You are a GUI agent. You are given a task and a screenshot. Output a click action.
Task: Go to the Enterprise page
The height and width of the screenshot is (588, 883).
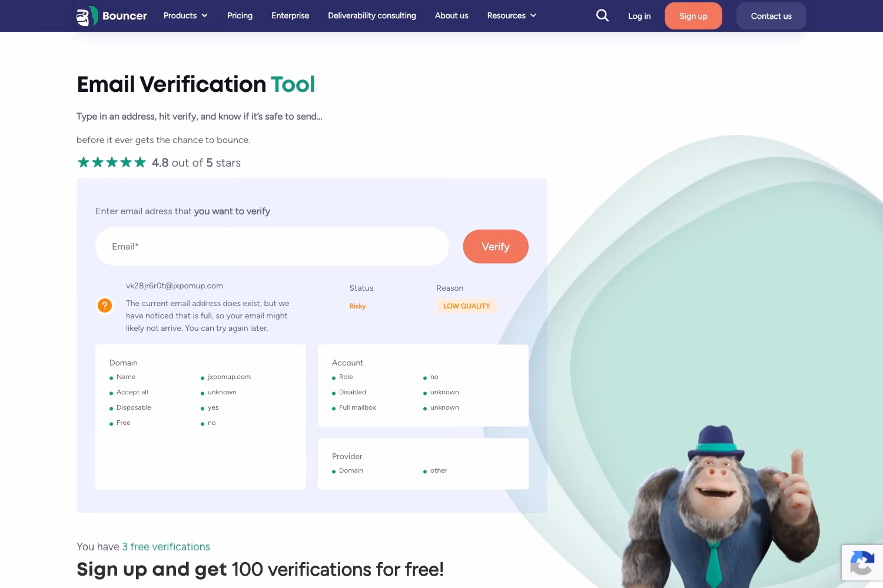point(290,16)
